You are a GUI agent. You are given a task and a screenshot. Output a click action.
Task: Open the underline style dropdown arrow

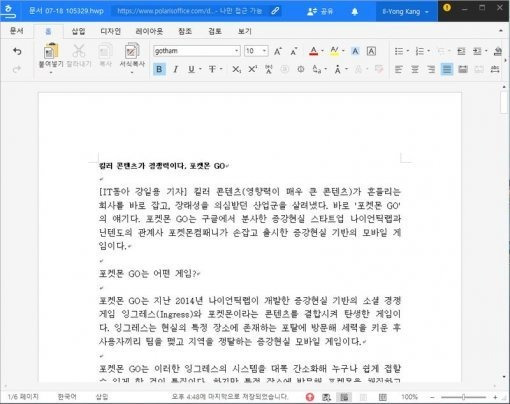tap(200, 69)
